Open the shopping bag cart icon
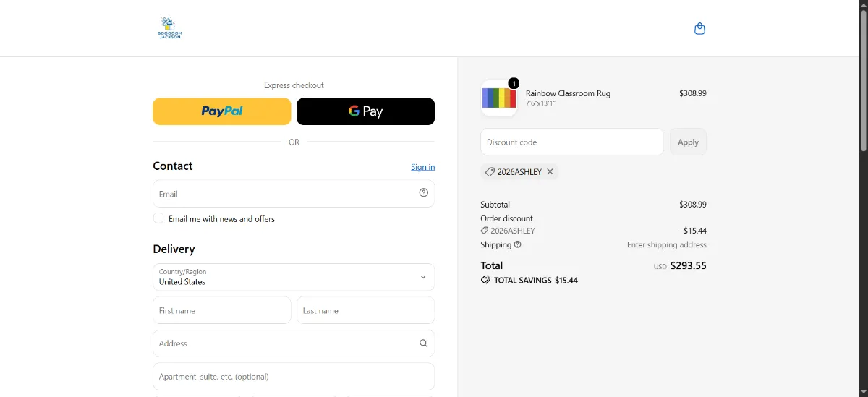The width and height of the screenshot is (868, 397). [699, 29]
